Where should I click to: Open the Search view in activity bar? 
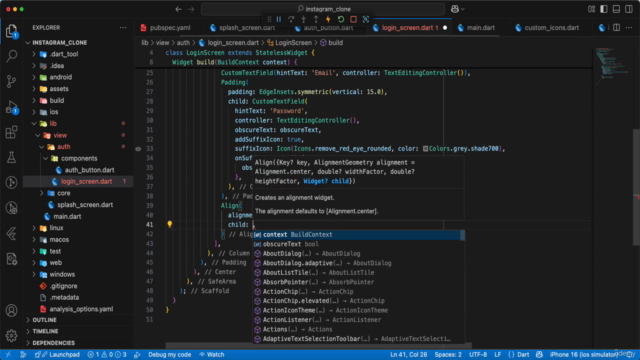pyautogui.click(x=11, y=56)
